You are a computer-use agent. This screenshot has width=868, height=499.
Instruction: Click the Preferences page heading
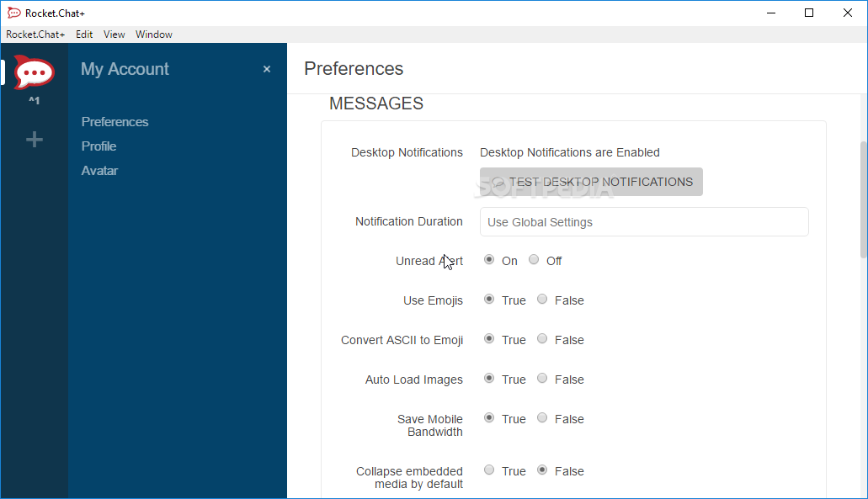pyautogui.click(x=354, y=69)
